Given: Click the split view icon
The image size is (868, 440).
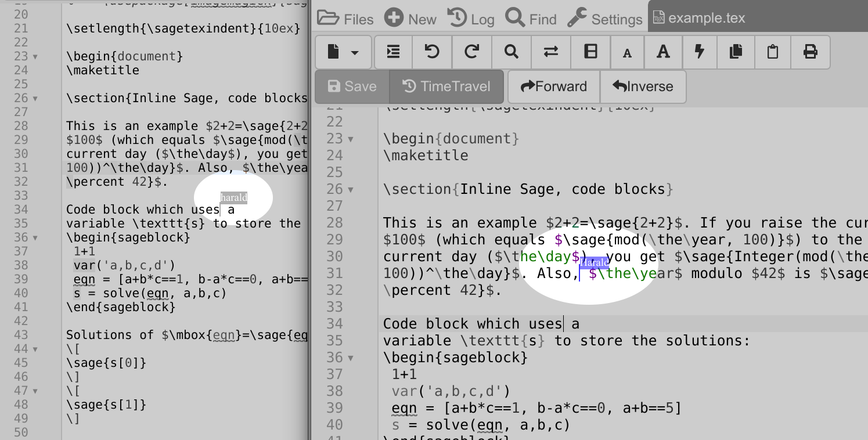Looking at the screenshot, I should point(590,52).
